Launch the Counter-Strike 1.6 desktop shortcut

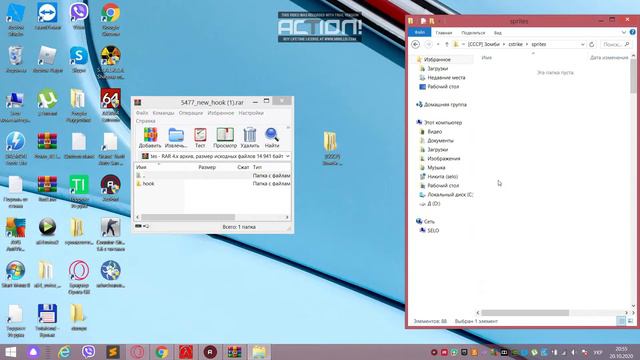click(111, 234)
